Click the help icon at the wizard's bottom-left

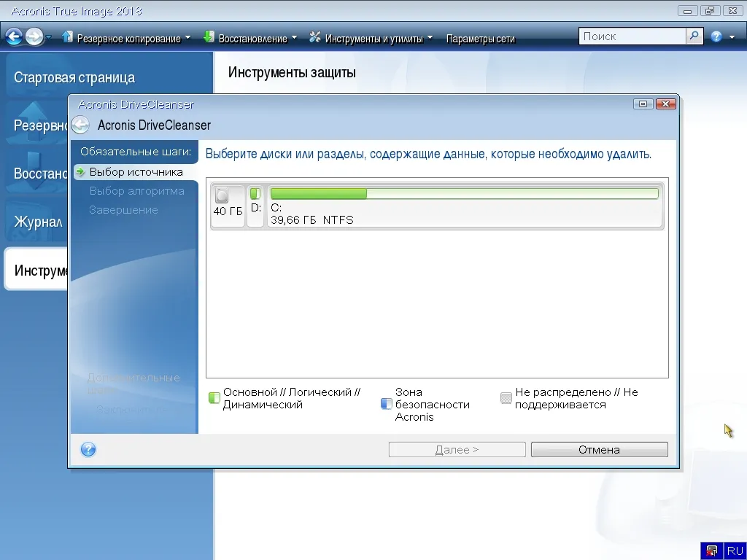pyautogui.click(x=88, y=449)
